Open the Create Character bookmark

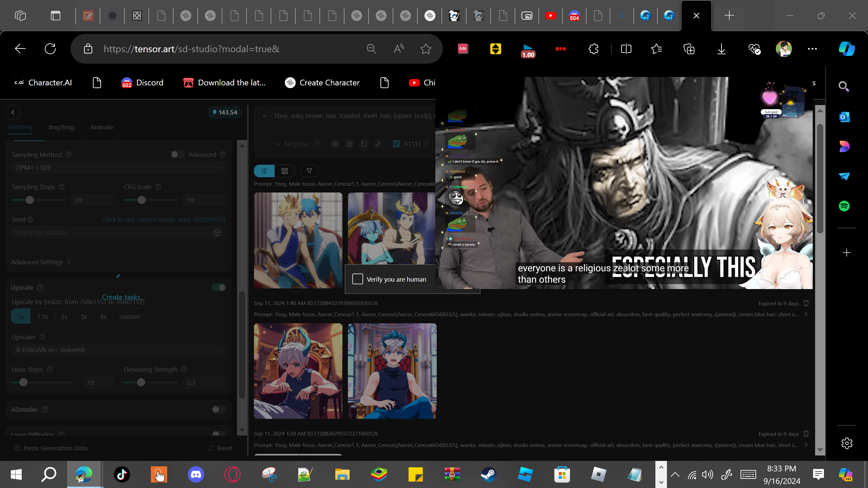(x=322, y=83)
